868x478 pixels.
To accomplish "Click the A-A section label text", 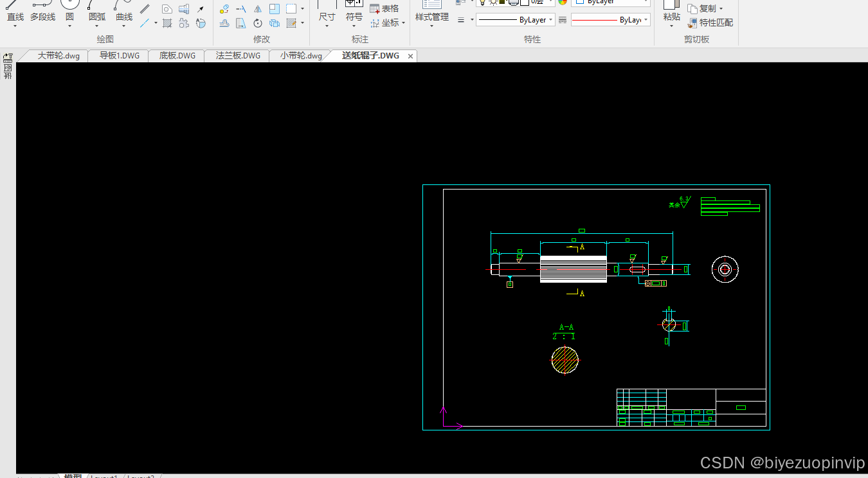I will 566,327.
